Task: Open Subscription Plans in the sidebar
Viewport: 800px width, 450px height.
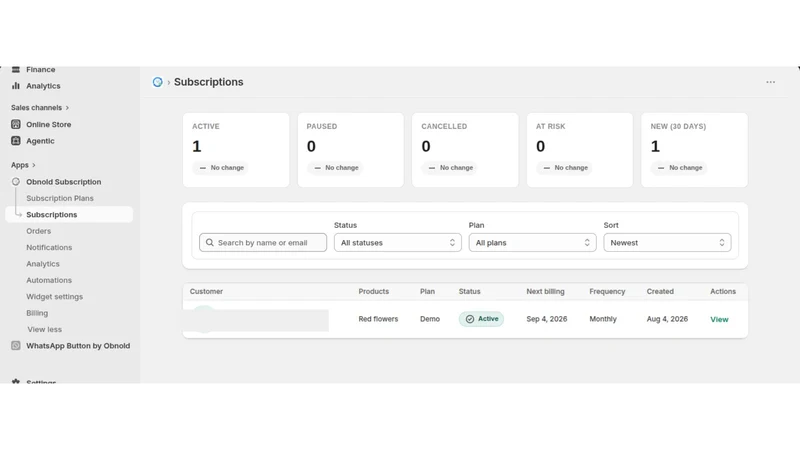Action: (x=60, y=198)
